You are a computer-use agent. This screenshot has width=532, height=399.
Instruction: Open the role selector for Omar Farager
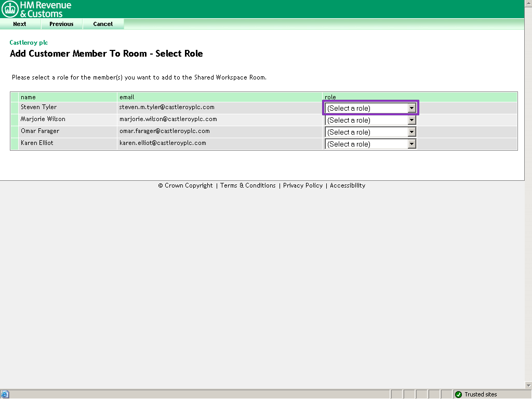coord(370,132)
